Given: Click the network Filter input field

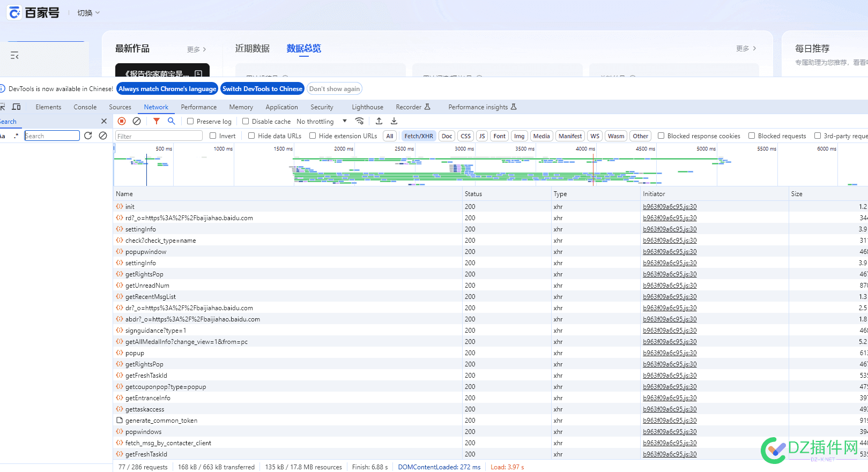Looking at the screenshot, I should [159, 136].
